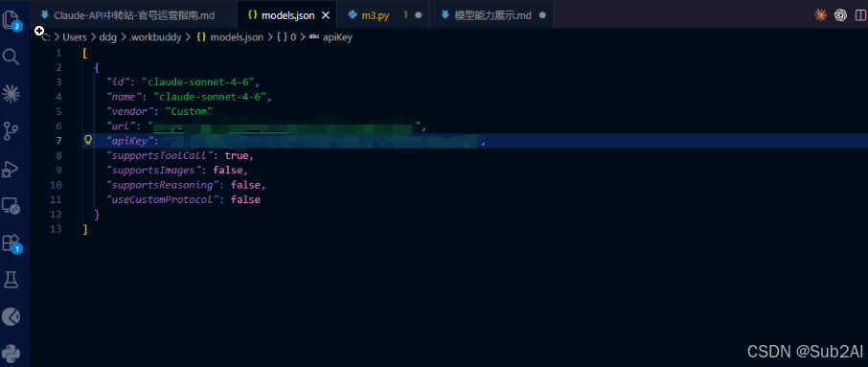Click the closing square bracket on line 13
Viewport: 868px width, 367px height.
coord(84,229)
